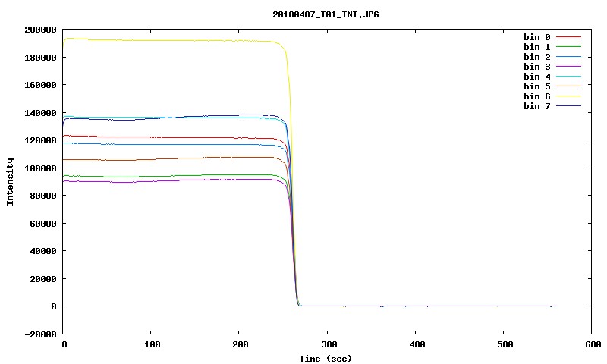Select the 'bin 3' legend label

537,67
